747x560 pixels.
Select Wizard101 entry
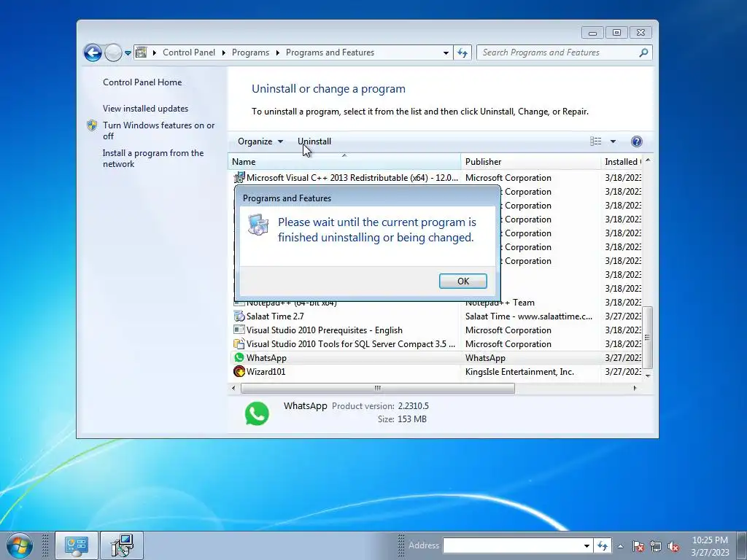coord(435,371)
